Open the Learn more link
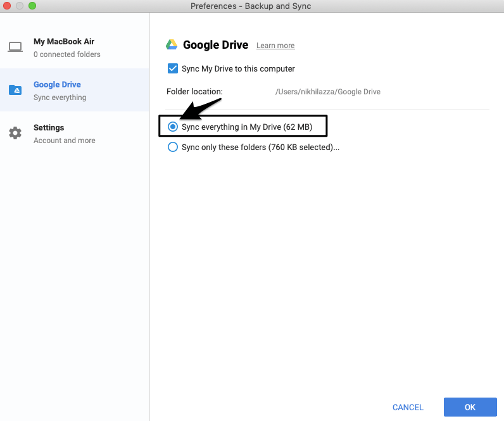This screenshot has width=504, height=421. click(x=275, y=46)
